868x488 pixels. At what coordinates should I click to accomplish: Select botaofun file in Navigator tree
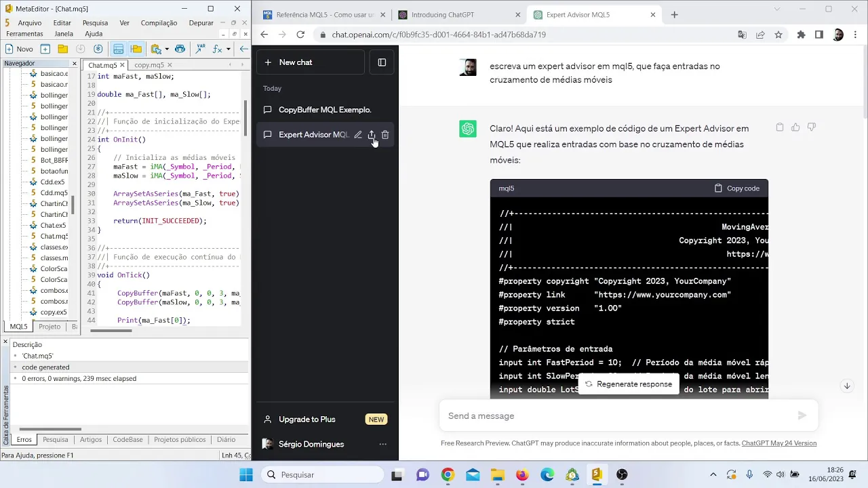[x=54, y=171]
